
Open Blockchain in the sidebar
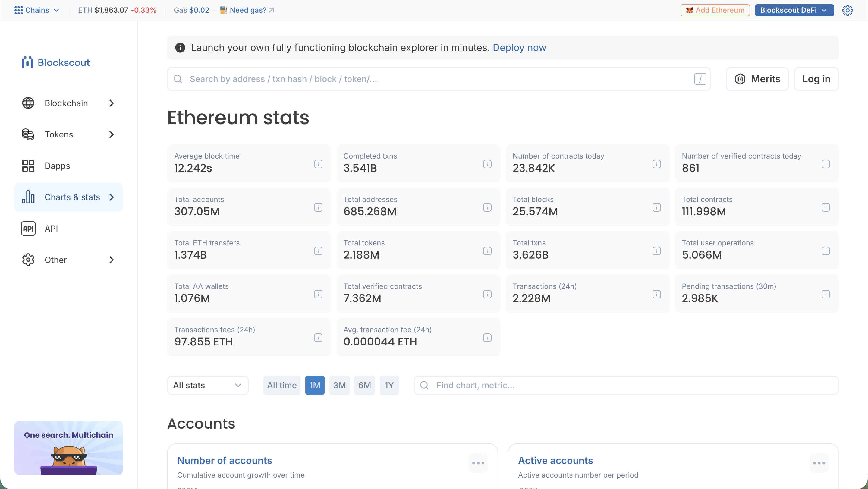(68, 103)
